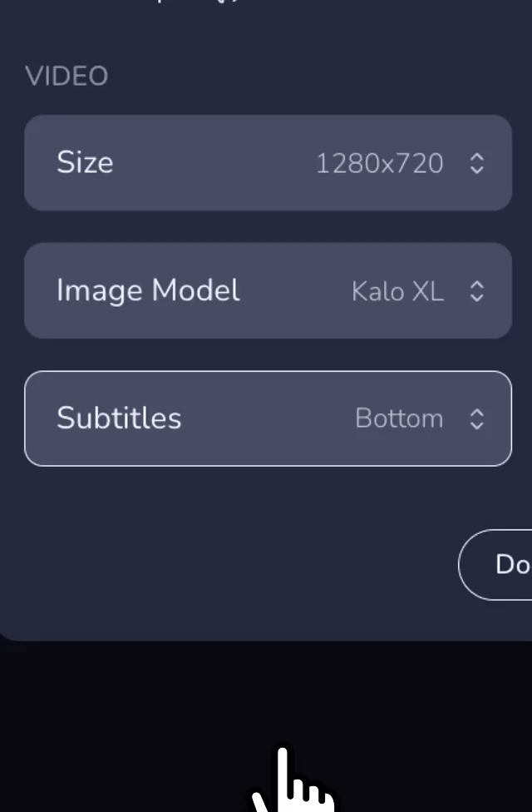Viewport: 532px width, 812px height.
Task: Change subtitle placement from Bottom
Action: (x=399, y=418)
